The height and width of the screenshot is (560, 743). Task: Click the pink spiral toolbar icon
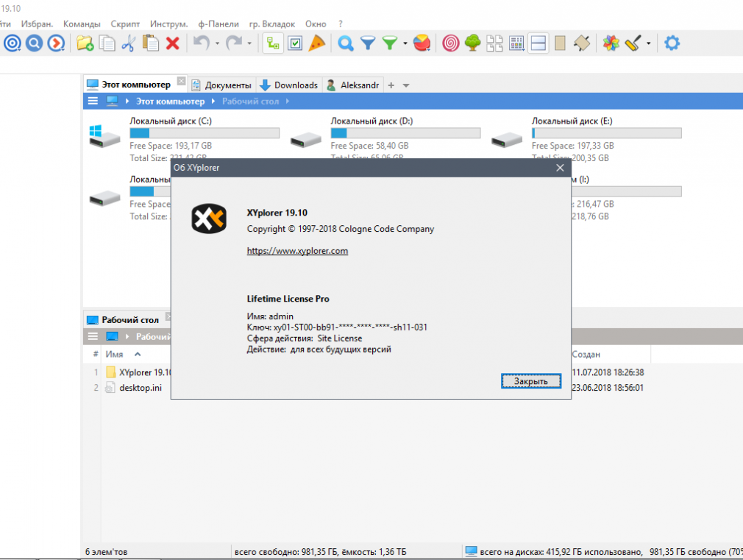point(451,43)
